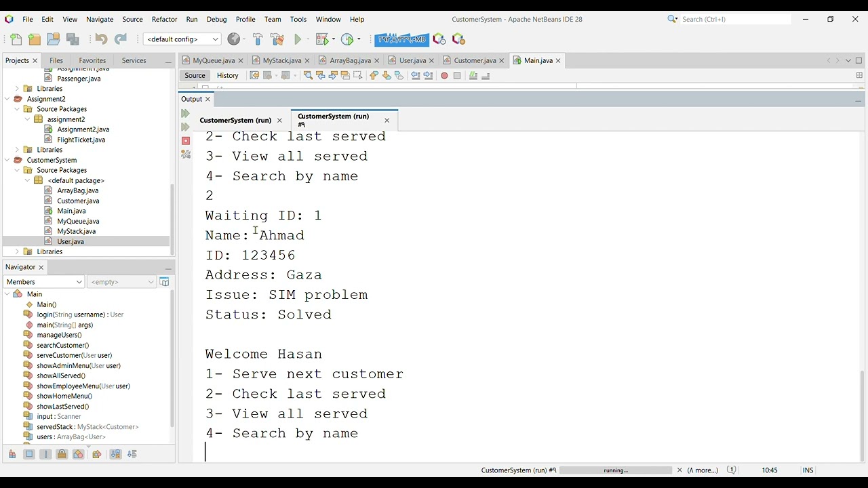
Task: Open the default config dropdown
Action: click(182, 39)
